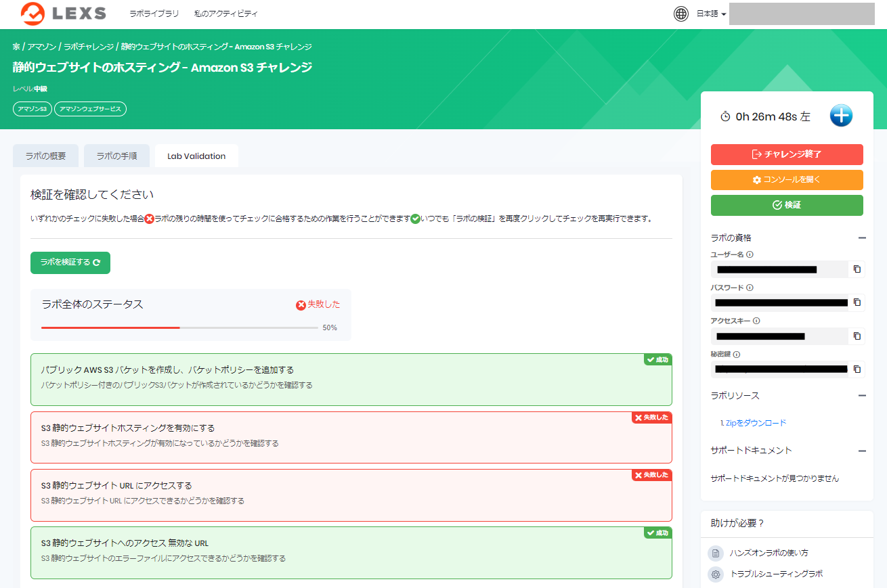Click the 0h 26m 48s 左 timer text
The height and width of the screenshot is (588, 887).
(773, 116)
